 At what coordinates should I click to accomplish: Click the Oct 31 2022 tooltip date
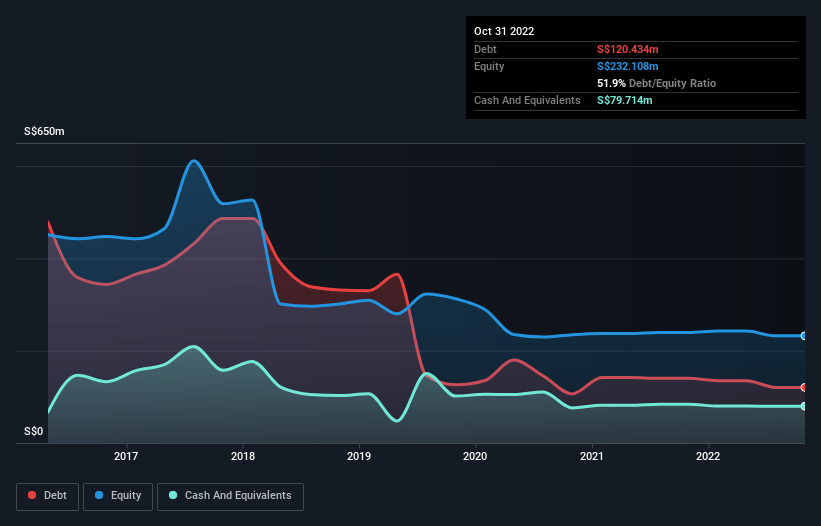coord(504,31)
